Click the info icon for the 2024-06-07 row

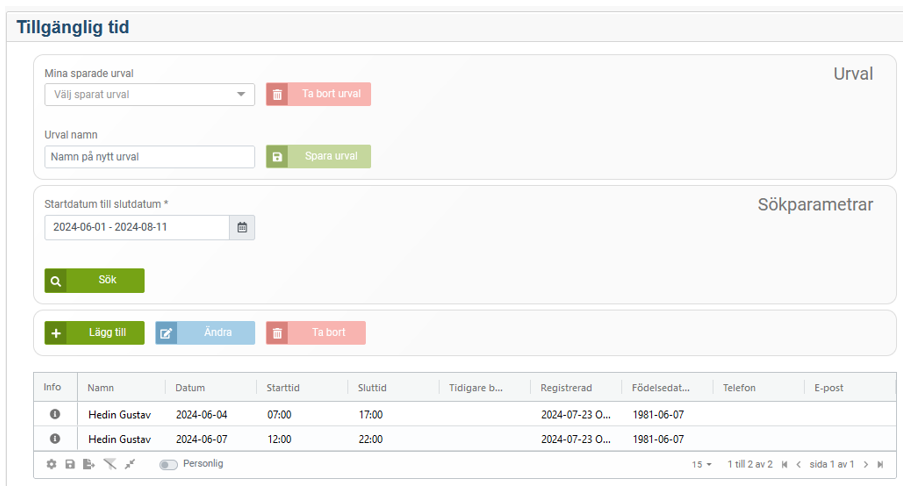tap(54, 439)
